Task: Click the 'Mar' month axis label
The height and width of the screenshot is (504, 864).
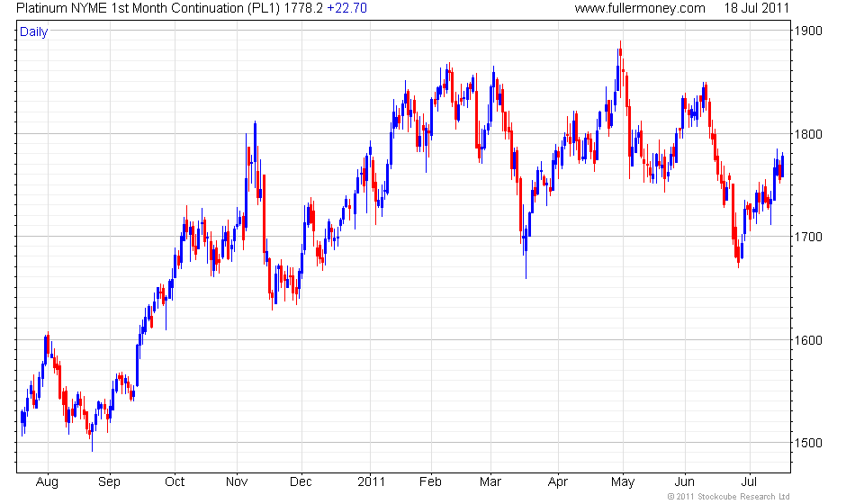Action: coord(490,481)
